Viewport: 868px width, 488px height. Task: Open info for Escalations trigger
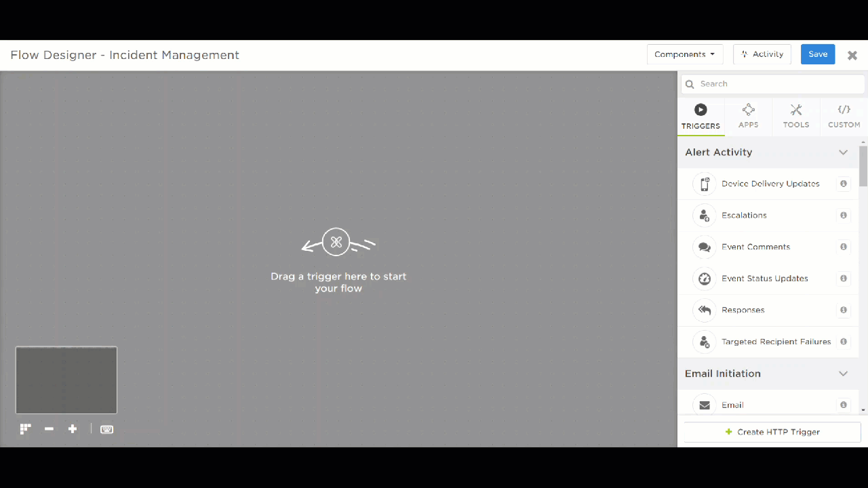pos(844,216)
